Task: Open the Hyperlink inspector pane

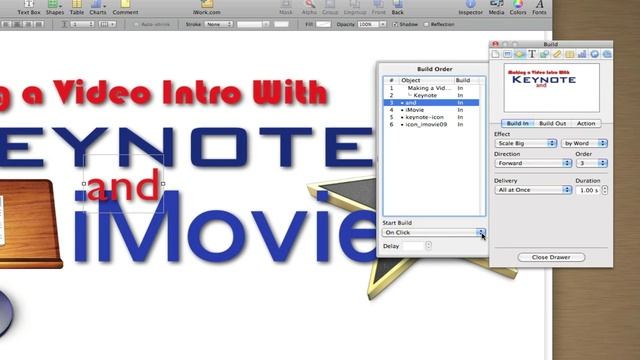Action: pos(595,54)
